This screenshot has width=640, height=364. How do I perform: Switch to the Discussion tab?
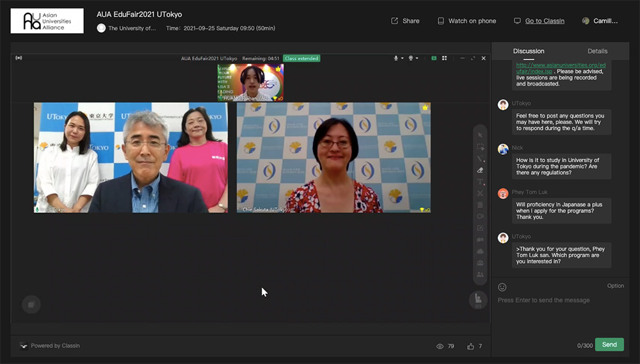[x=529, y=51]
